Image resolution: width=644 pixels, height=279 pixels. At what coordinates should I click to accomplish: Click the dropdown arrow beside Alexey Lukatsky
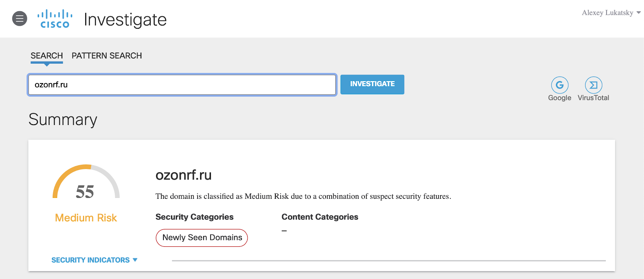[x=638, y=12]
